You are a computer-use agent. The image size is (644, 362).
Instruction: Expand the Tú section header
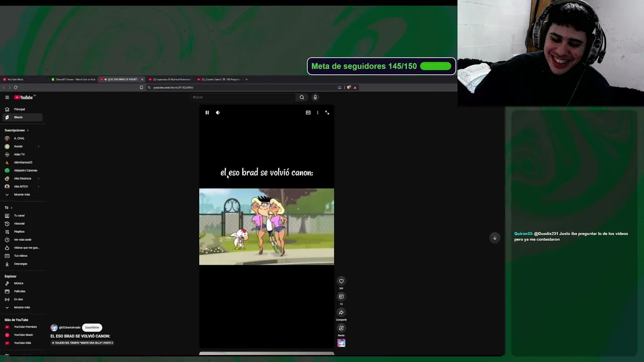tap(8, 208)
